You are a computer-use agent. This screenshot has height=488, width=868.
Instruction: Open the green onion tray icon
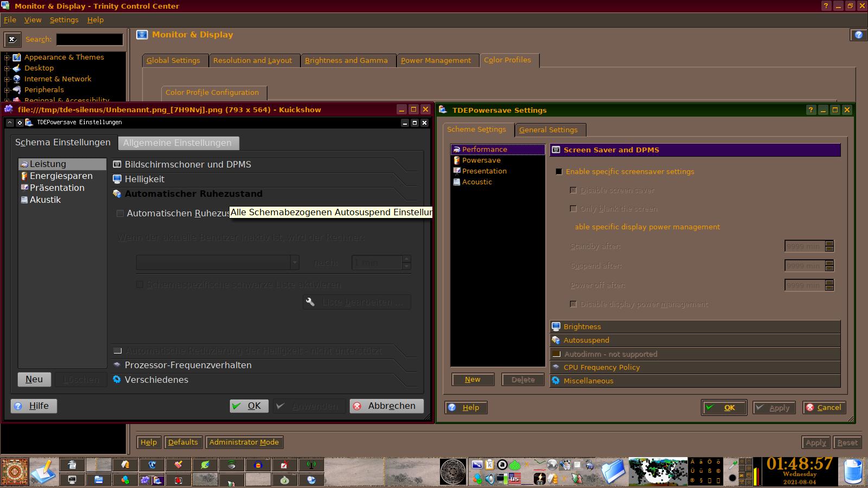point(515,465)
